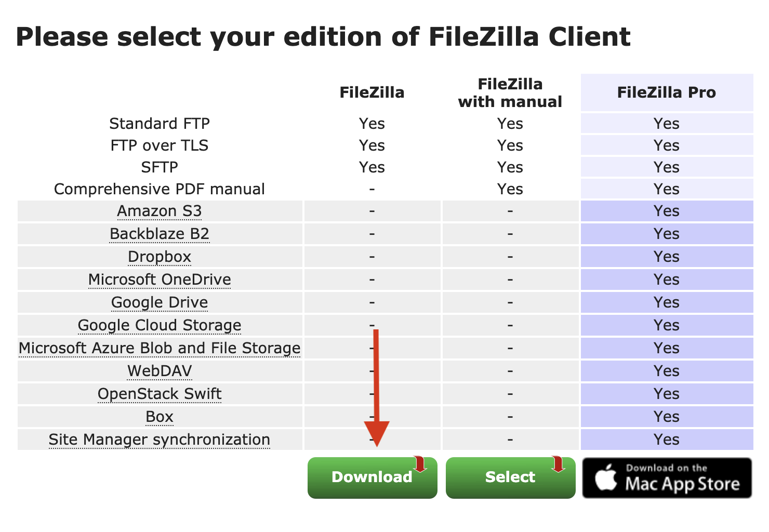Select the FileZilla Pro column header
This screenshot has height=532, width=769.
[667, 92]
